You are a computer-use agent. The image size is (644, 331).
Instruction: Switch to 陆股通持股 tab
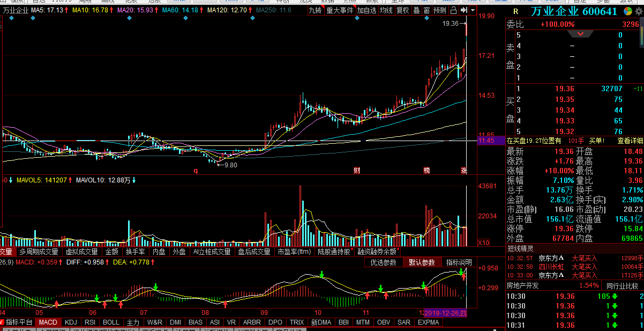(334, 252)
